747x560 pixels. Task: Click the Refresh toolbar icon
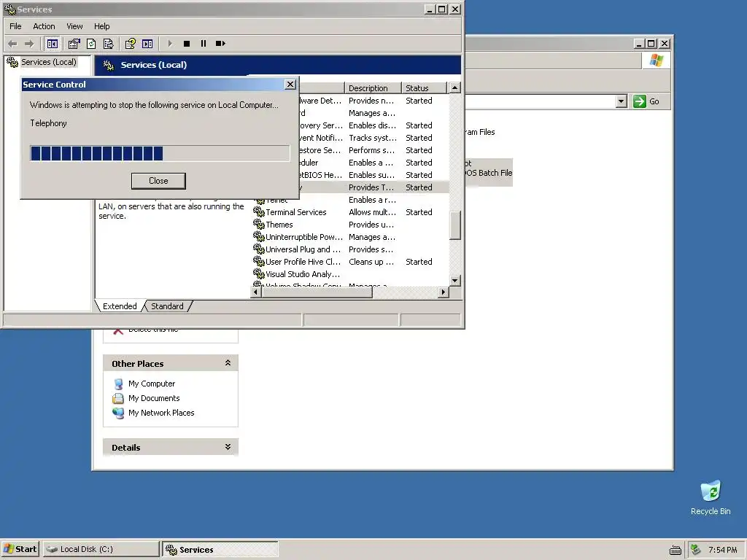[91, 44]
